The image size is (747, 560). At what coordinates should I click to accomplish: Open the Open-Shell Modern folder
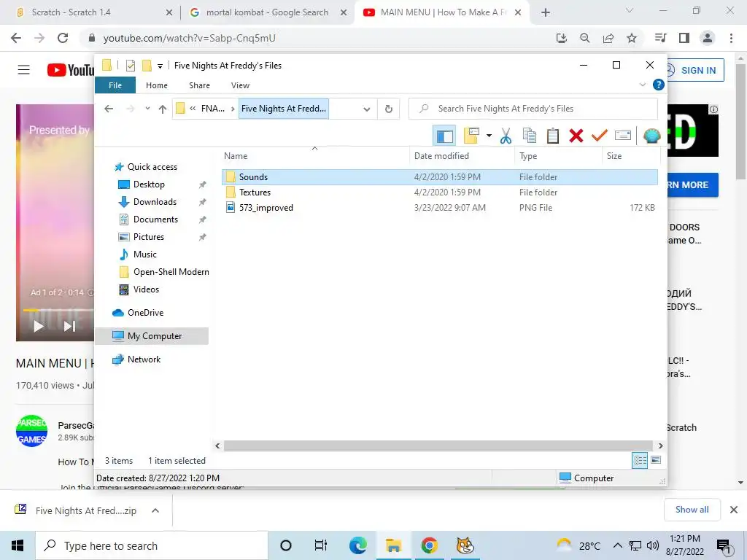point(163,272)
